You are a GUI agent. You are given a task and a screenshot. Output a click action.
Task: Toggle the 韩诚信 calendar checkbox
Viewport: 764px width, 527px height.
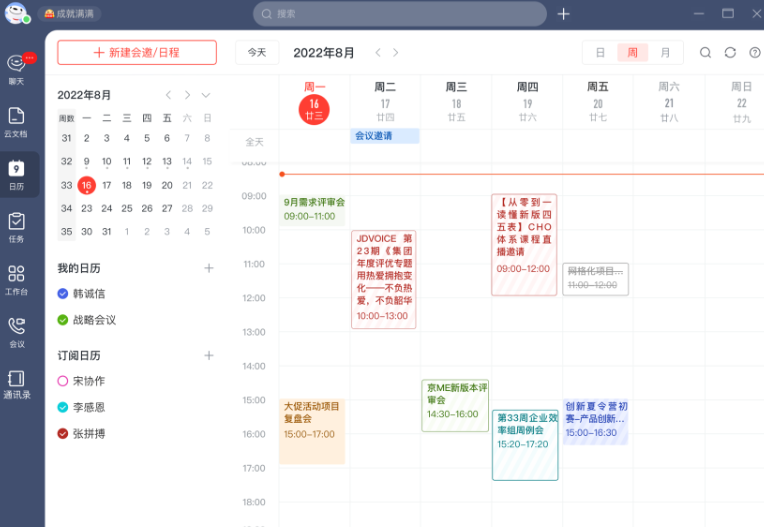(x=63, y=294)
